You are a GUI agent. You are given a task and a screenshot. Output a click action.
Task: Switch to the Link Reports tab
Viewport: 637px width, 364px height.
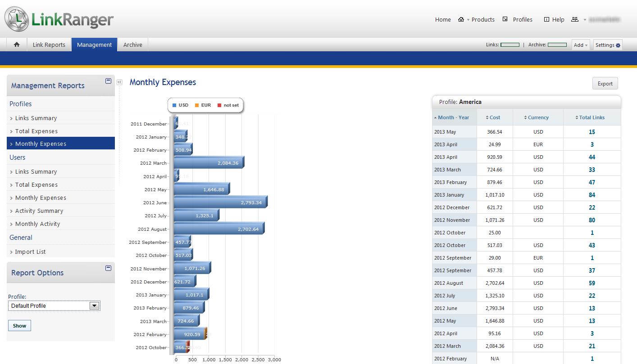tap(49, 45)
